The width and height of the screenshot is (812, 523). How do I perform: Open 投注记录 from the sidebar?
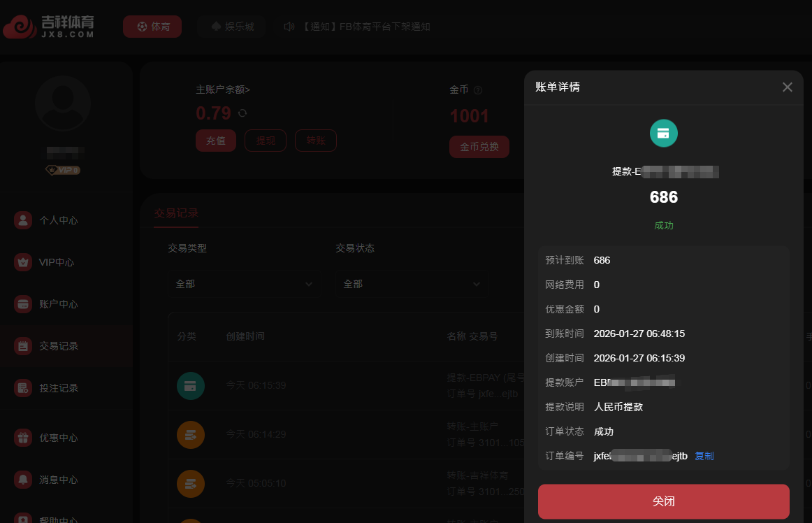(x=22, y=388)
